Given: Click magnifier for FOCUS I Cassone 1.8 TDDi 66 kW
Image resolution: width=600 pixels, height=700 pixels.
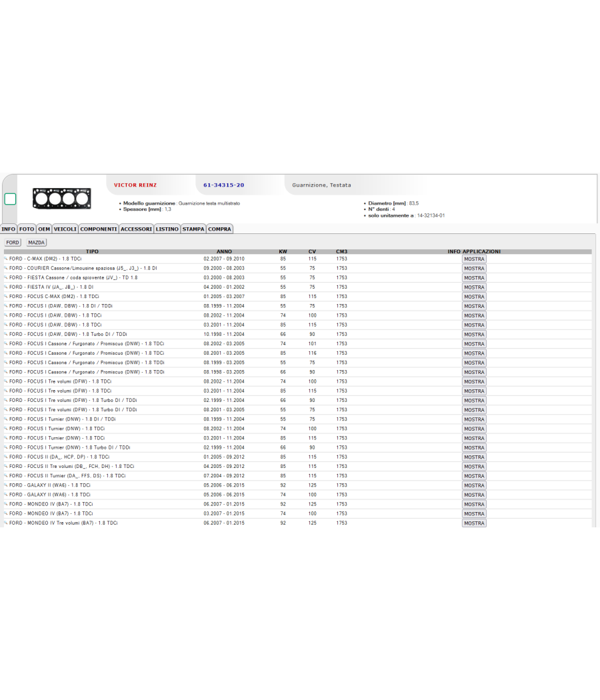Looking at the screenshot, I should [6, 372].
